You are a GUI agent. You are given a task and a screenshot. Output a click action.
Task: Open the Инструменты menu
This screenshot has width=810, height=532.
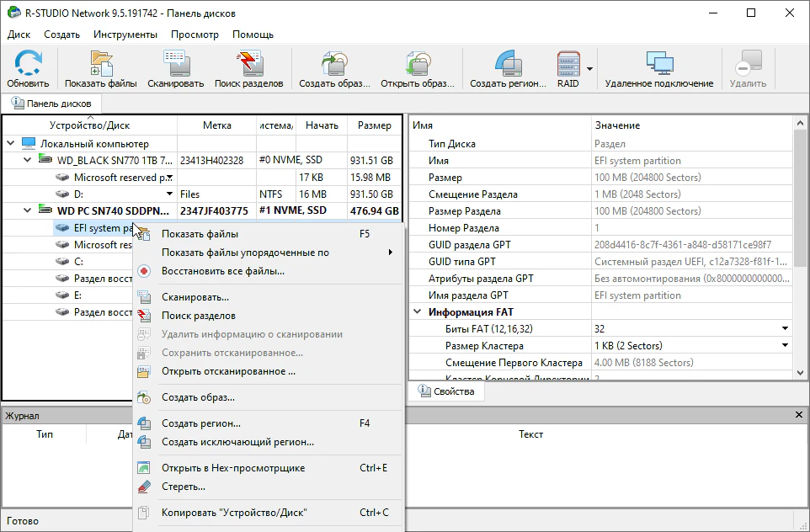point(125,35)
